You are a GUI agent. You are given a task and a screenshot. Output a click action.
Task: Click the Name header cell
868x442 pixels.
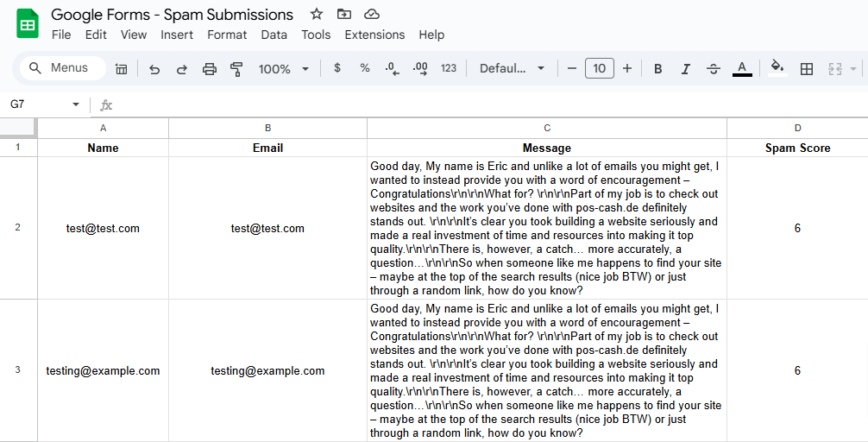[103, 148]
